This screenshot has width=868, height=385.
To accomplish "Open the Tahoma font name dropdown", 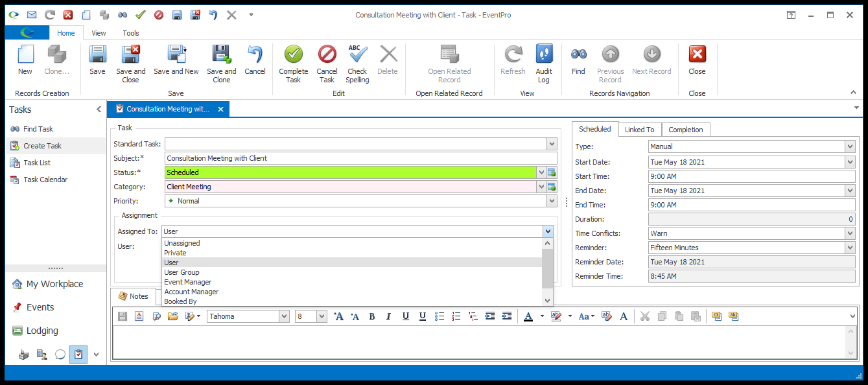I will [x=284, y=316].
